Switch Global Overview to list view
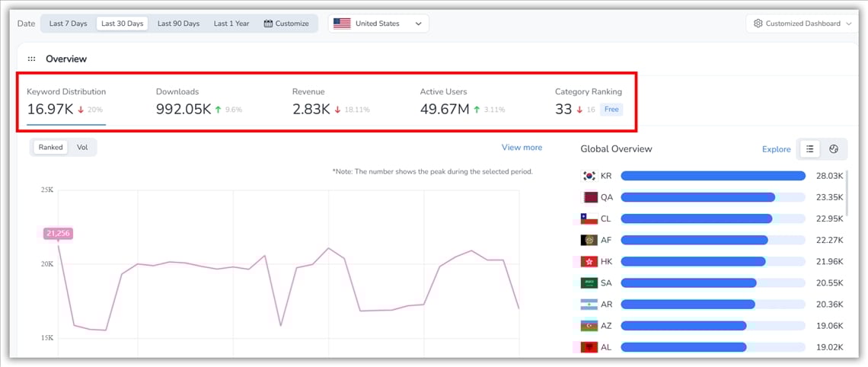The image size is (868, 367). click(809, 149)
